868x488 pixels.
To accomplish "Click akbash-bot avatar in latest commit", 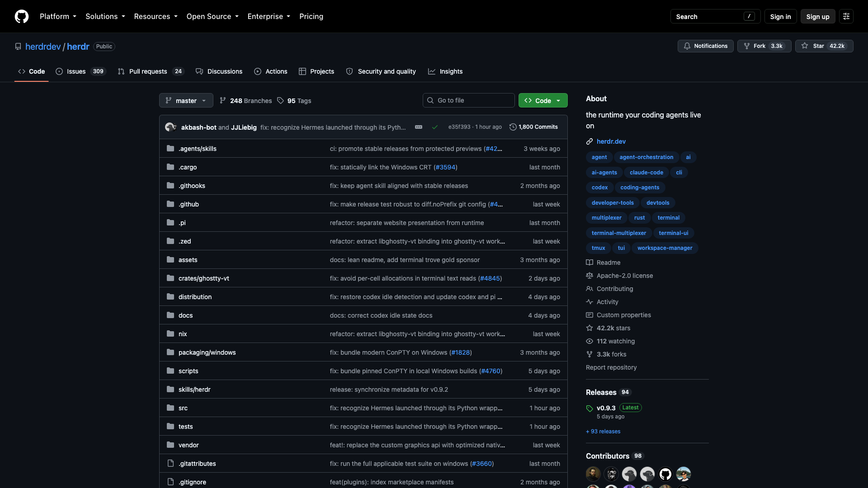I will [x=170, y=127].
